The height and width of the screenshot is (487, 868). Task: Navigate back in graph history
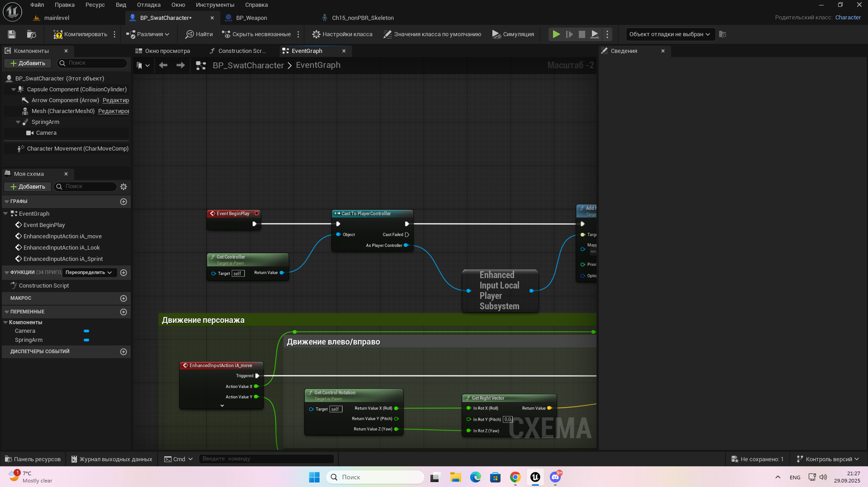click(163, 66)
